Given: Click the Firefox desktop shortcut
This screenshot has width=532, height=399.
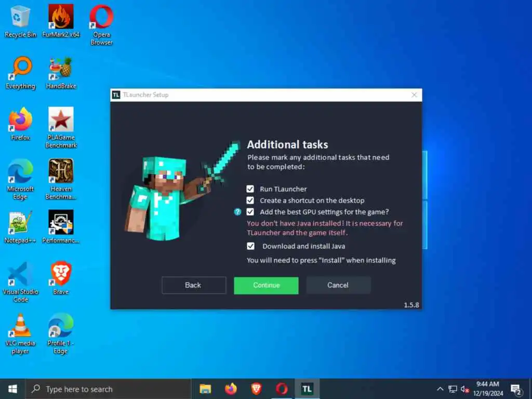Looking at the screenshot, I should [20, 124].
